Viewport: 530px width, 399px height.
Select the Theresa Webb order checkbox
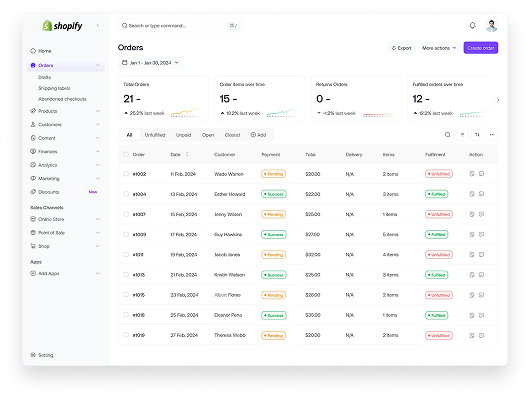click(126, 335)
